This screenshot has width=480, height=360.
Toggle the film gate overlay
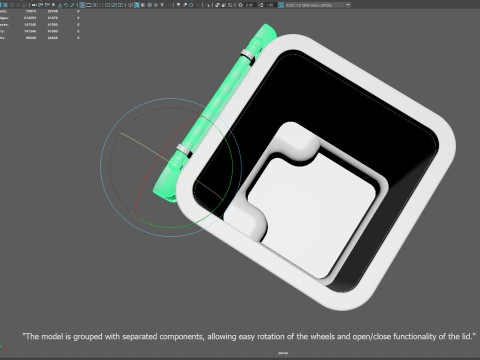[x=88, y=5]
